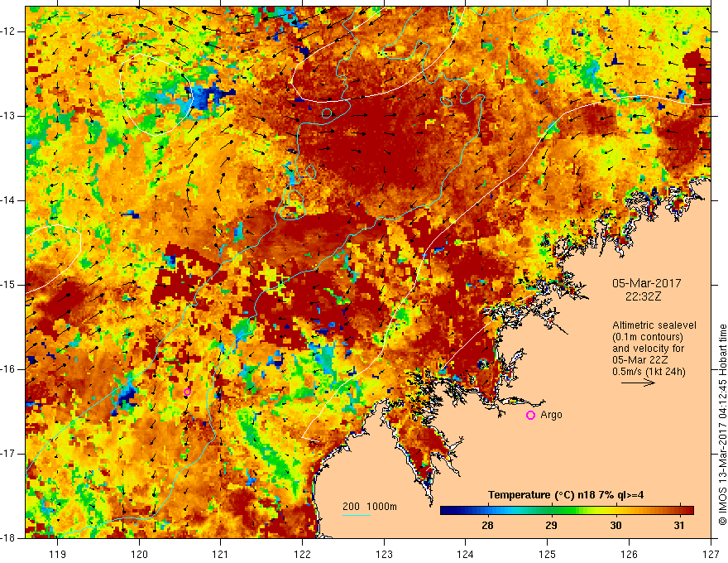Click the longitude axis label 120
728x563 pixels.
tap(139, 554)
